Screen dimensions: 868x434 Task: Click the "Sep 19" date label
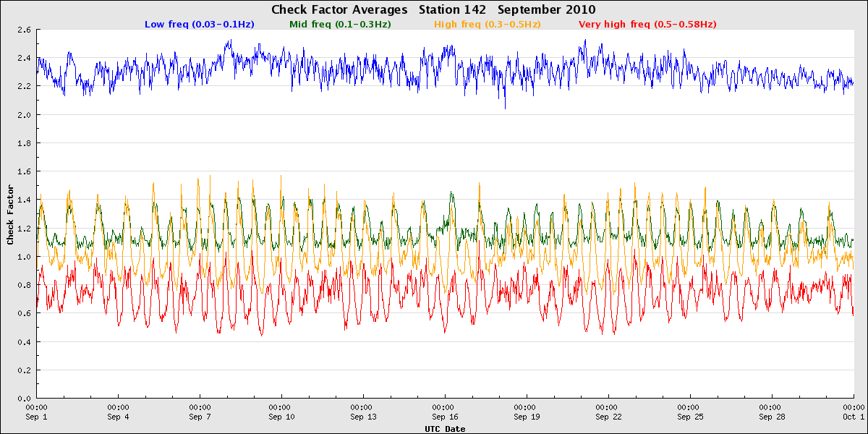pos(527,417)
